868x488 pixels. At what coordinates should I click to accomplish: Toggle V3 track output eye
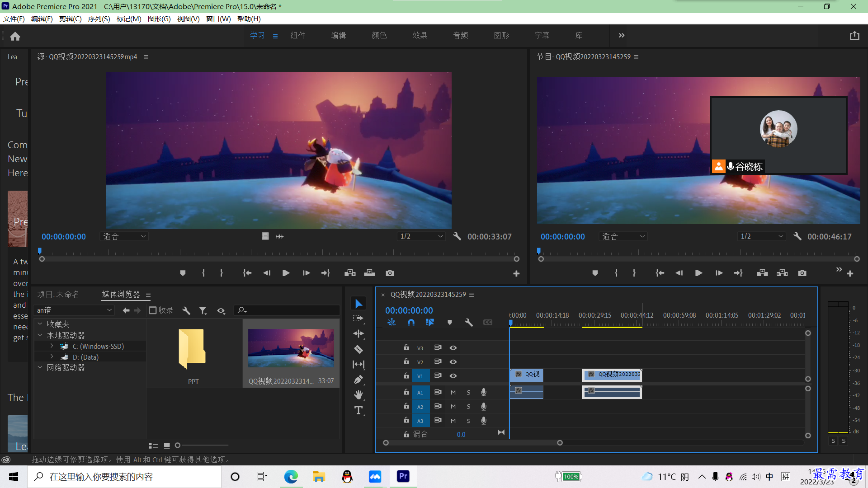click(453, 347)
